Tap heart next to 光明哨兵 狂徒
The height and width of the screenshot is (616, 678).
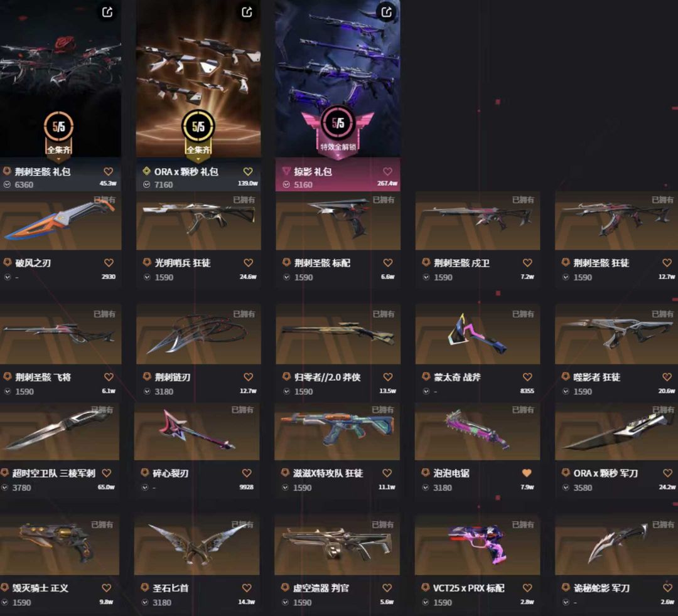[x=249, y=263]
